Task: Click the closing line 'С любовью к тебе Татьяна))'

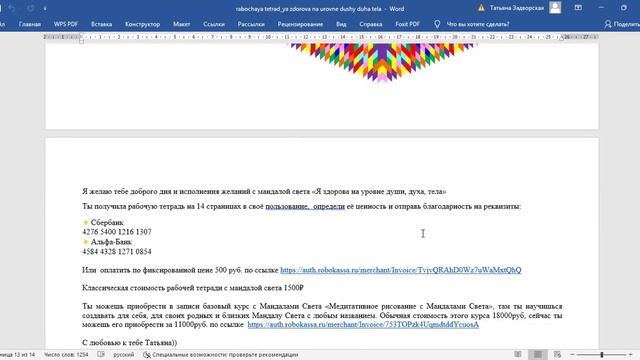Action: (x=129, y=342)
